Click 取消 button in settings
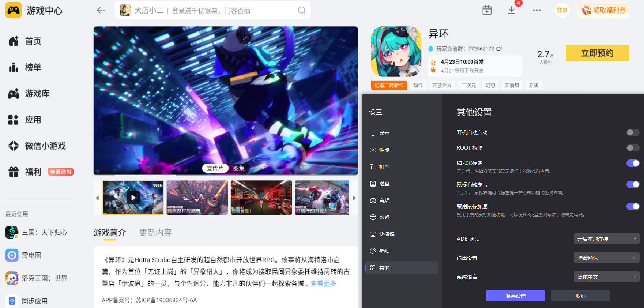This screenshot has height=308, width=644. [581, 296]
